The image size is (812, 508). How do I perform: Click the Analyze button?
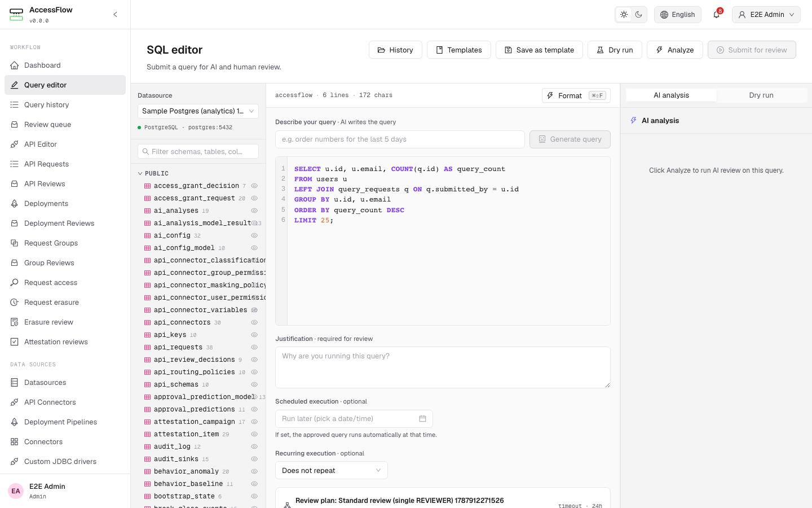click(x=675, y=50)
